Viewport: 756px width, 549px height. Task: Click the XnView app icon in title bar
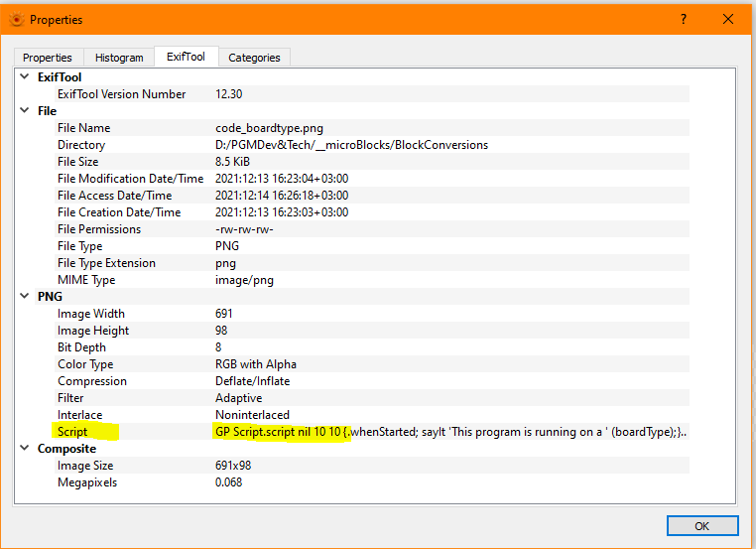click(16, 19)
